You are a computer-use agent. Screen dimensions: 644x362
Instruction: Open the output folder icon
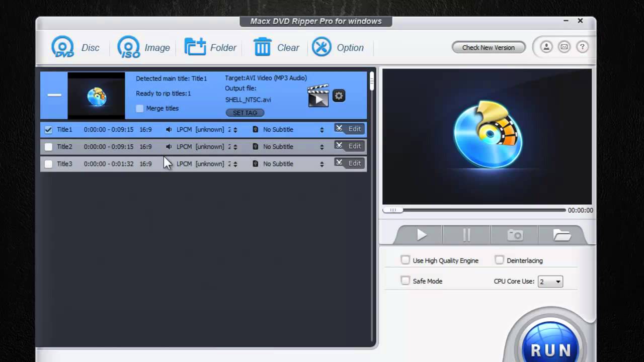point(561,235)
